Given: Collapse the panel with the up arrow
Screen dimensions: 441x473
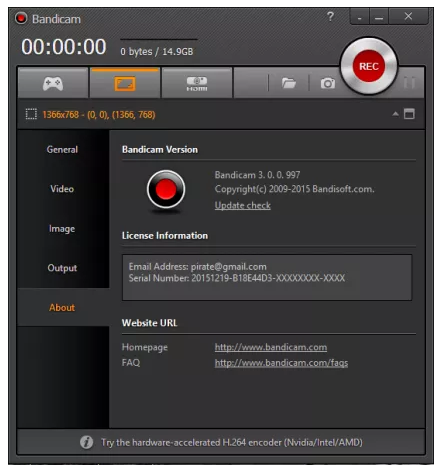Looking at the screenshot, I should click(x=395, y=114).
